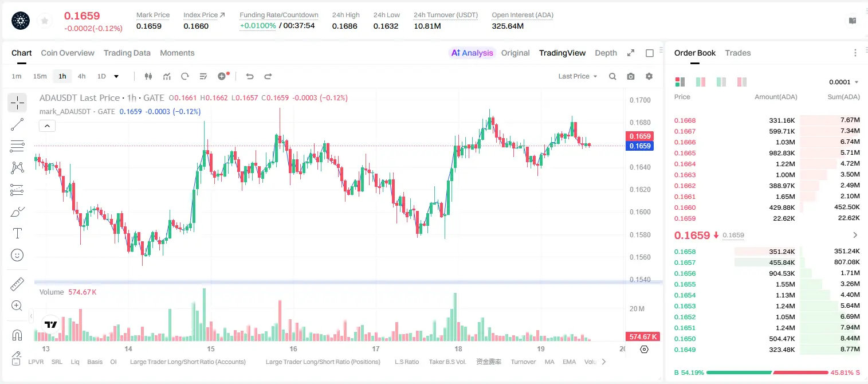The height and width of the screenshot is (384, 868).
Task: Search symbol using magnifier icon in chart toolbar
Action: coord(612,76)
